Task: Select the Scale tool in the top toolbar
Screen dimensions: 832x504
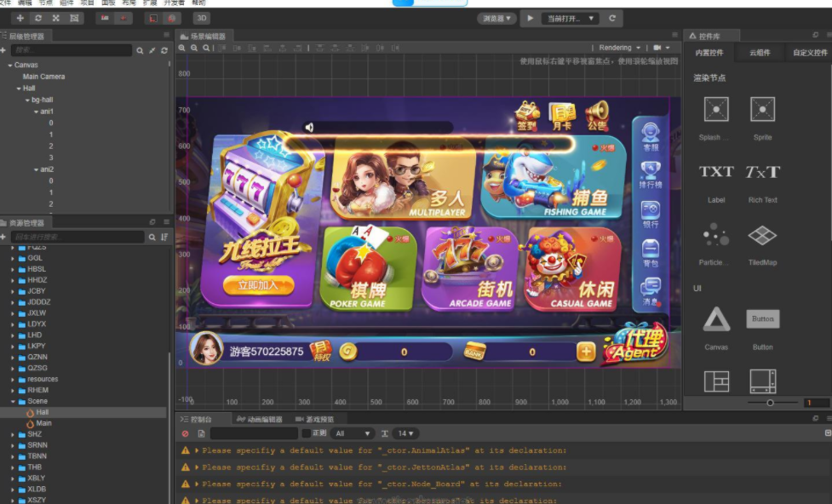Action: tap(54, 18)
